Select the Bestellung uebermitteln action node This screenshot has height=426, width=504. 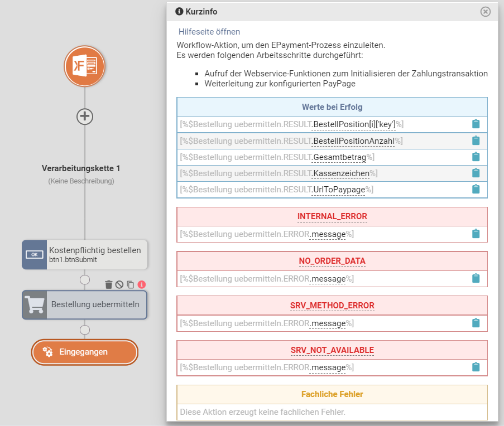click(x=85, y=305)
